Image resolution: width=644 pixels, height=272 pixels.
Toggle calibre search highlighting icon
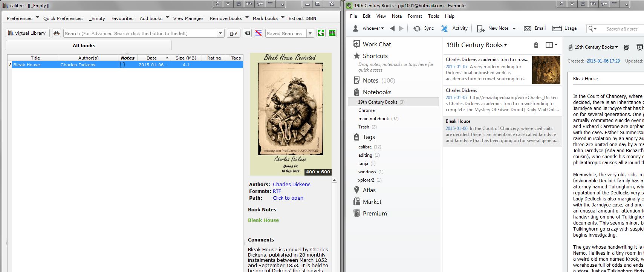click(x=259, y=33)
